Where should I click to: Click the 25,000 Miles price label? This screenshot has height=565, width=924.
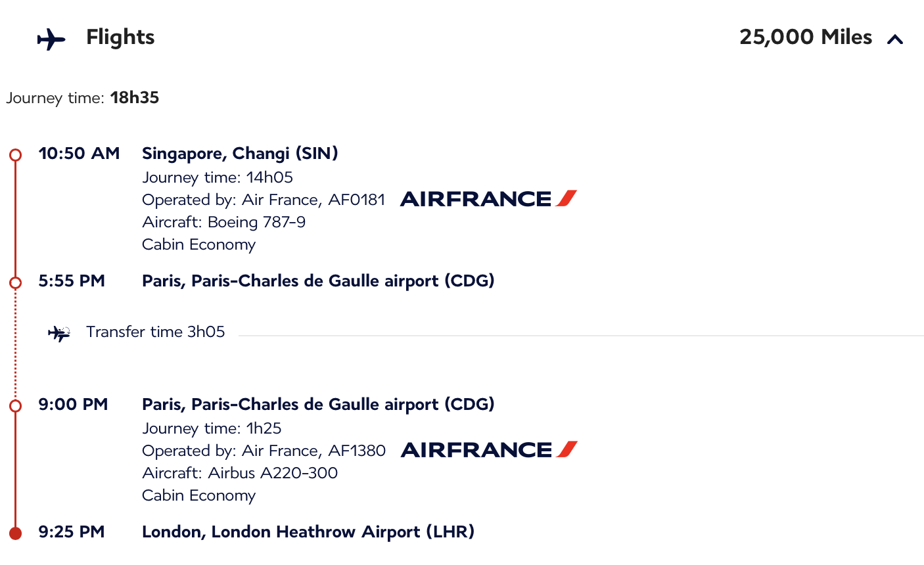pos(805,37)
